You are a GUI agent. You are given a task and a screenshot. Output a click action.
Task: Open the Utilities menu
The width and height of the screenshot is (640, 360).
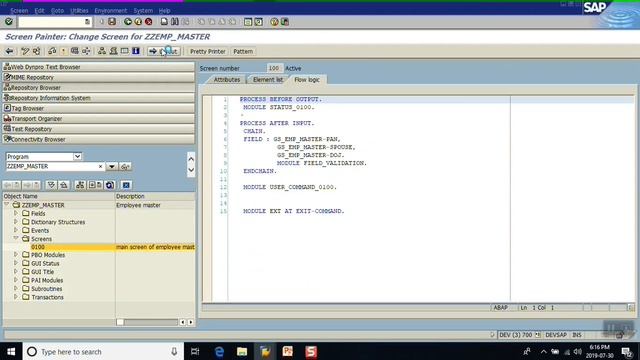(79, 10)
